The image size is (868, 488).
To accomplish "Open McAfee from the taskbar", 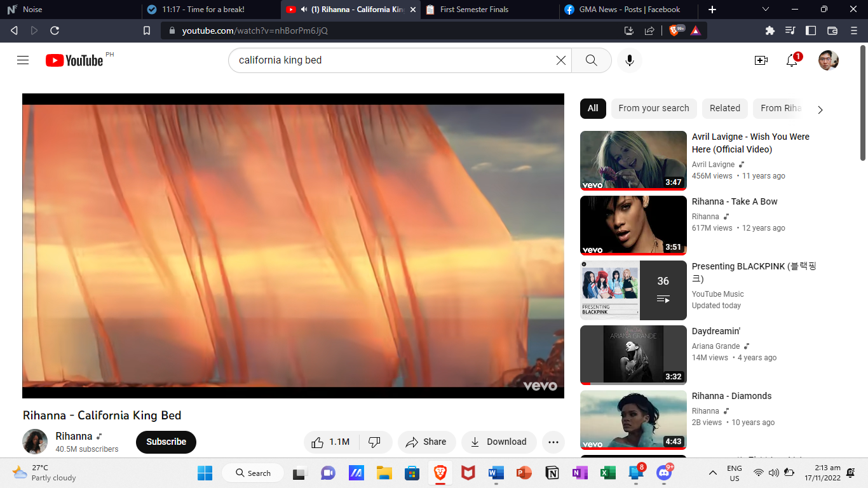I will coord(468,473).
